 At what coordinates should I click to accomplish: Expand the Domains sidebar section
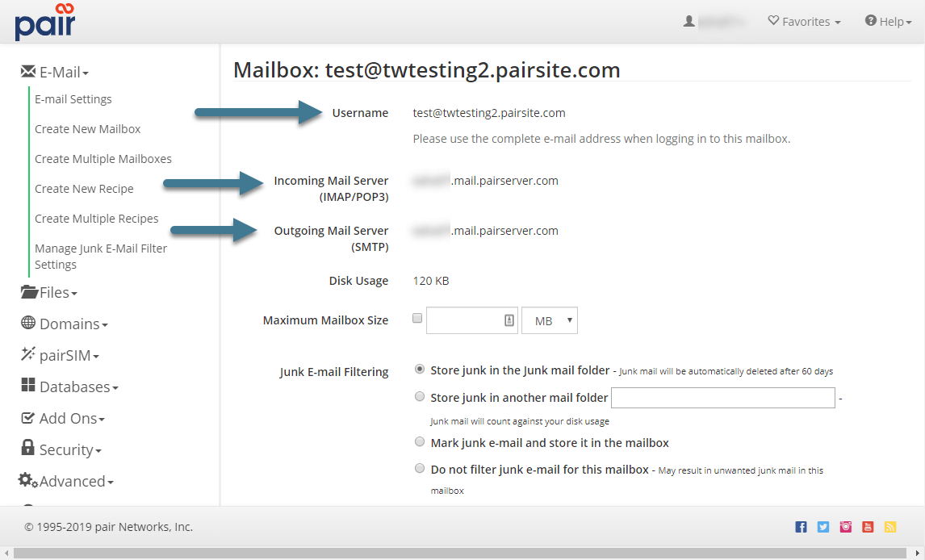point(64,324)
